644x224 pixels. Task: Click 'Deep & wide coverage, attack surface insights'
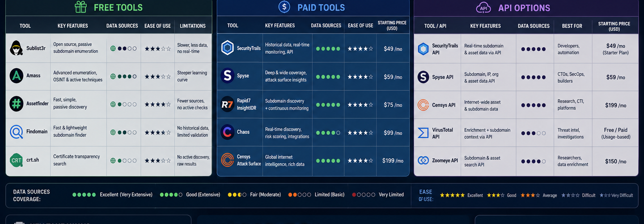click(x=286, y=76)
